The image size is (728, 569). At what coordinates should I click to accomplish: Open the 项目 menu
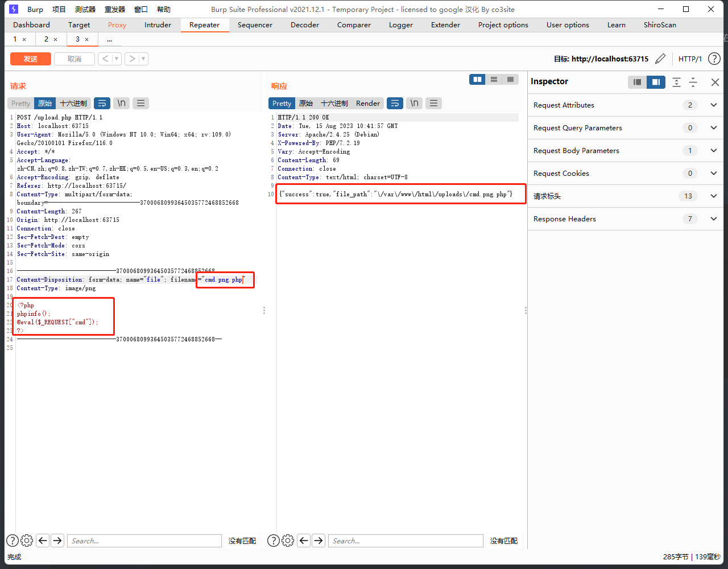[59, 9]
